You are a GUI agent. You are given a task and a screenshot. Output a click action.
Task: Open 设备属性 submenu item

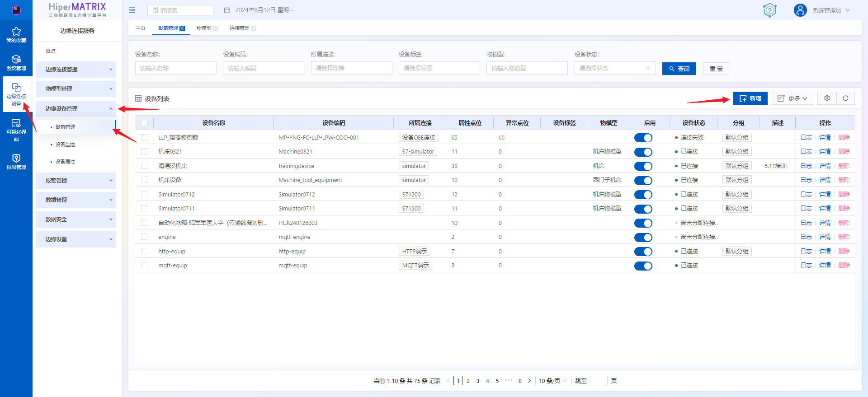pyautogui.click(x=65, y=162)
